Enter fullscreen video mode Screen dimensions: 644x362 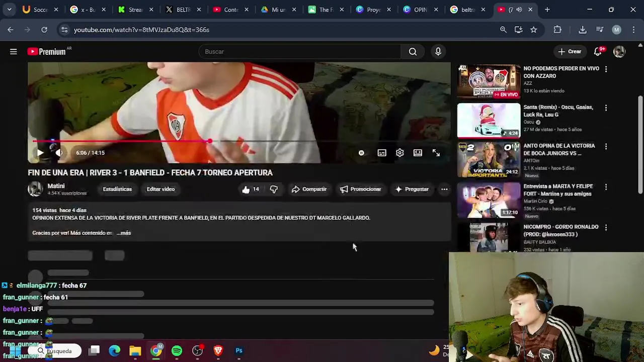tap(436, 153)
